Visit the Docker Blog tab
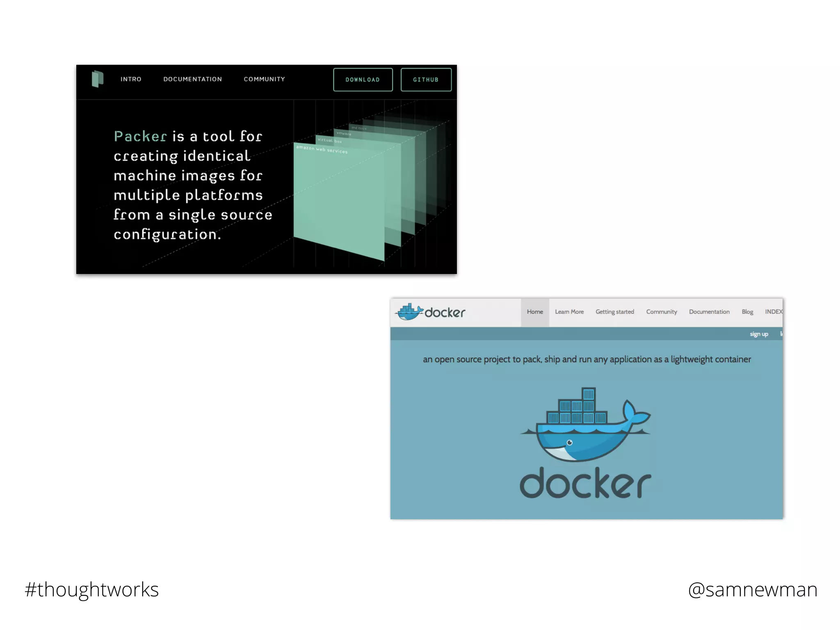Viewport: 840px width, 630px height. pyautogui.click(x=747, y=312)
